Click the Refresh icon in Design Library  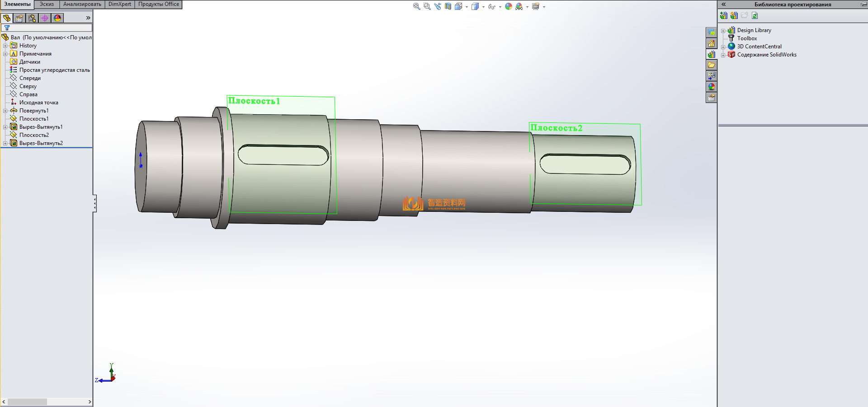[x=755, y=15]
